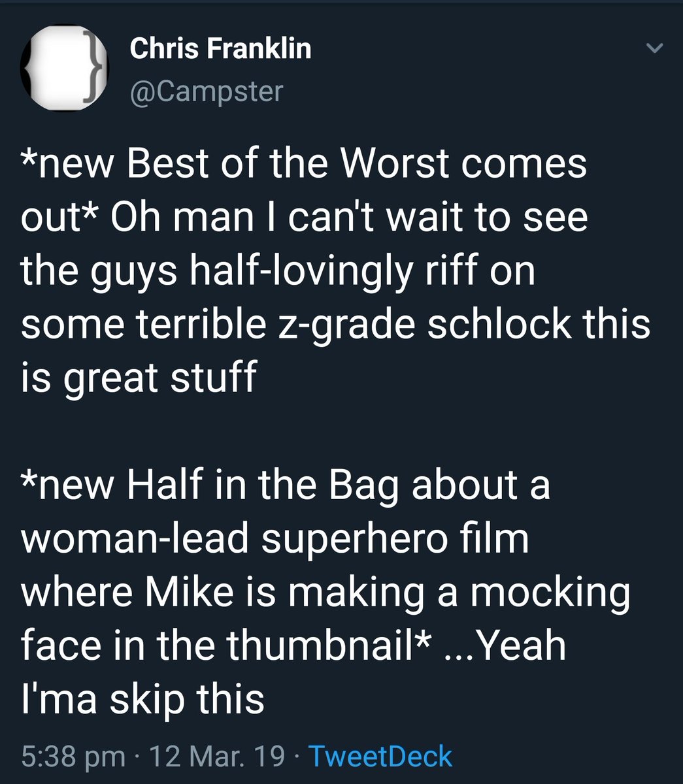Select the first paragraph of the tweet
The width and height of the screenshot is (683, 784).
[x=336, y=270]
